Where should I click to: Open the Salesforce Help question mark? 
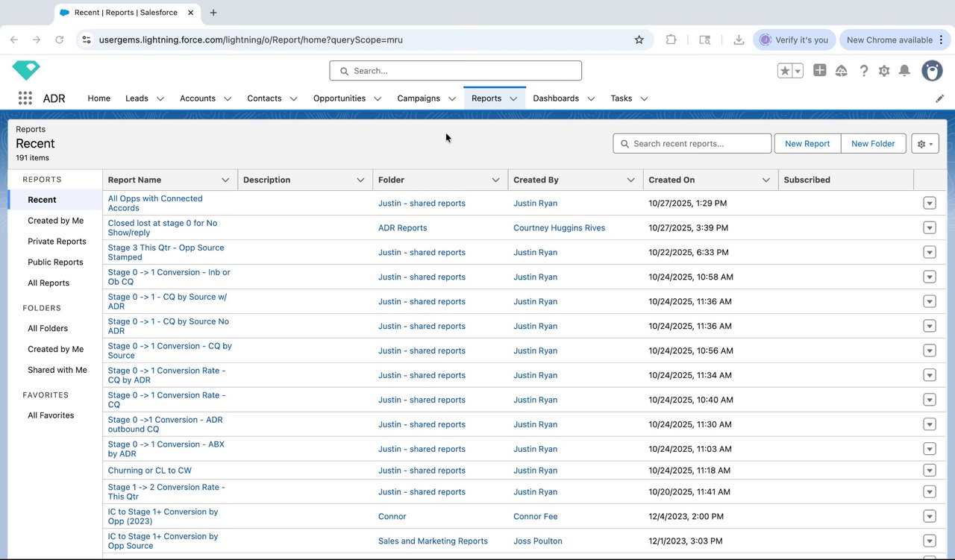(864, 71)
